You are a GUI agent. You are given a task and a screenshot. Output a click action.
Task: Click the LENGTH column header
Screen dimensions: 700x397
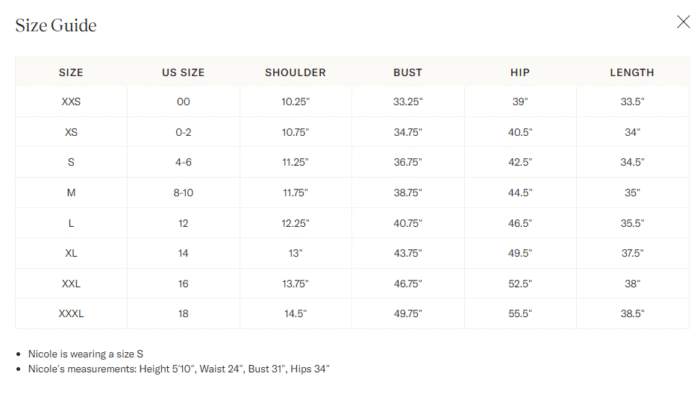pyautogui.click(x=632, y=72)
